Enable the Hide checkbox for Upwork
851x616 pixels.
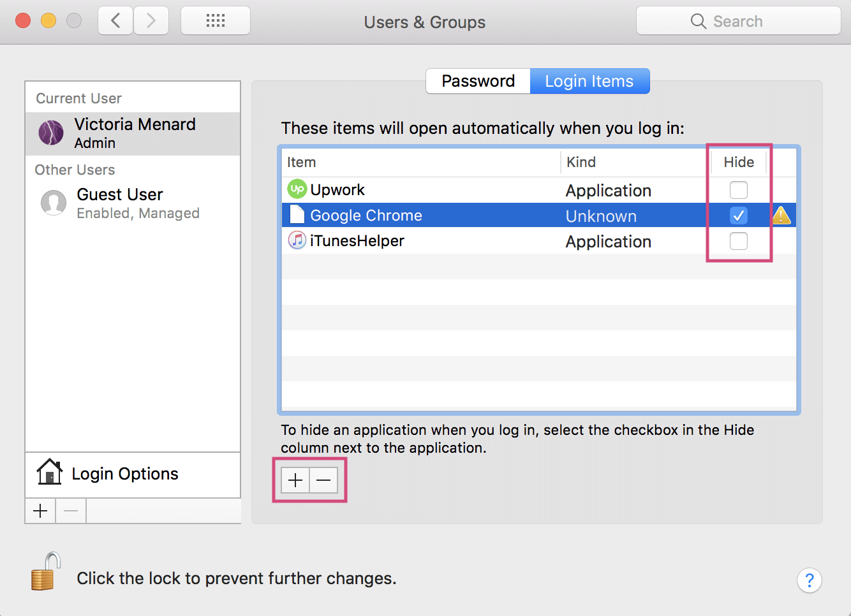738,189
